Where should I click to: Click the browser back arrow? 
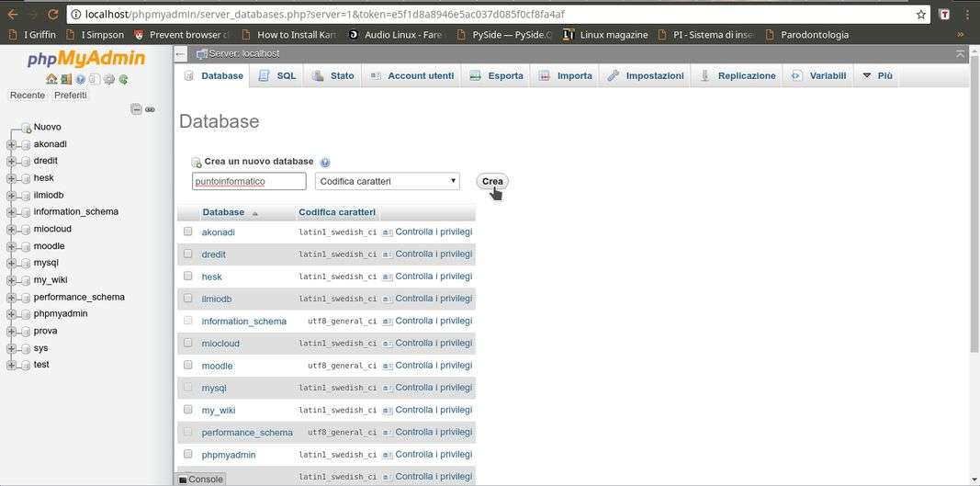tap(13, 14)
